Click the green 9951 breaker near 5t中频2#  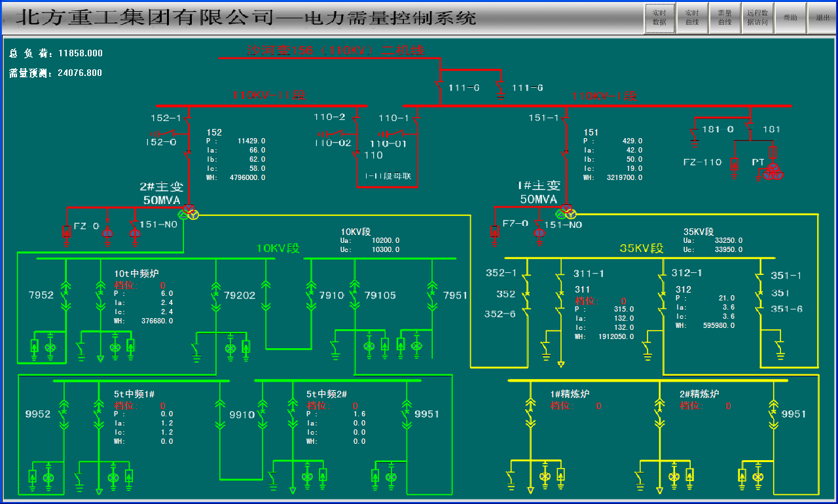click(406, 414)
